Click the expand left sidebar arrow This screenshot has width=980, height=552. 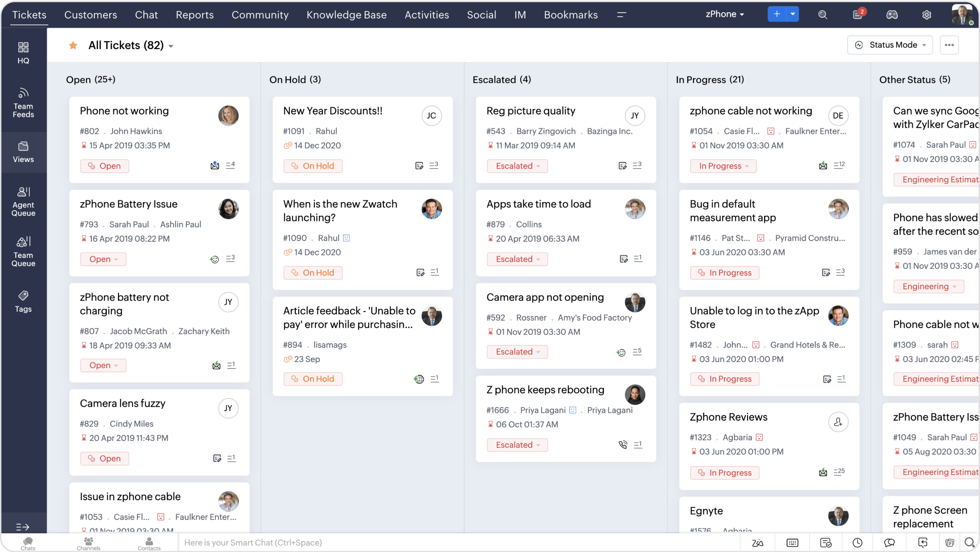click(x=23, y=526)
